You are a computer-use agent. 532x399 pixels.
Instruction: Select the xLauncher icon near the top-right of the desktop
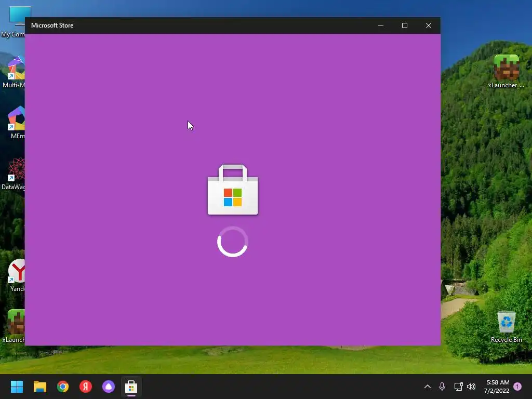coord(506,72)
